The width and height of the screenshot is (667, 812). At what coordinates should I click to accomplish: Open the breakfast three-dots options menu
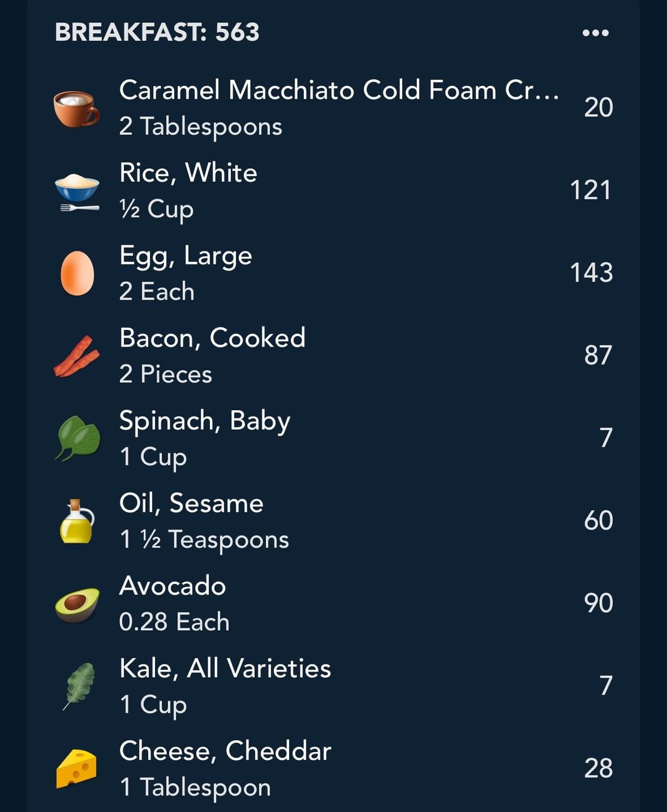coord(595,33)
